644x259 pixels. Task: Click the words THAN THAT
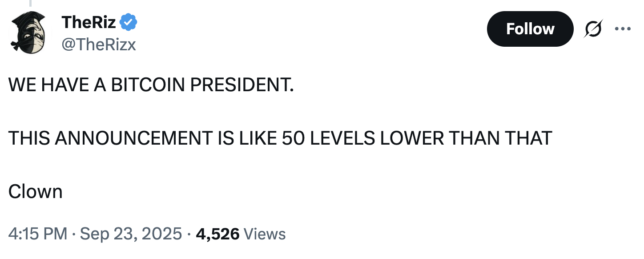click(x=500, y=138)
